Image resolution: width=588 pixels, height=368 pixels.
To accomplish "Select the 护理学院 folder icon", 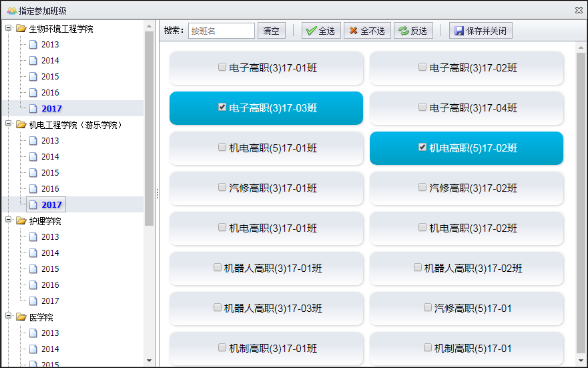I will pos(21,220).
